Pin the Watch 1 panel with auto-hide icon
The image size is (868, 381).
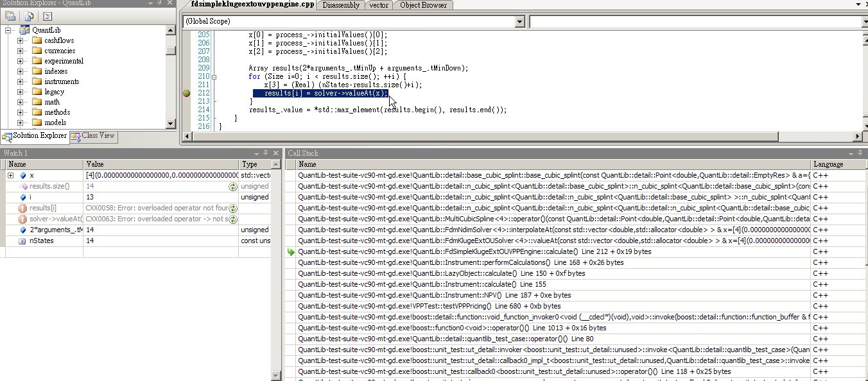[265, 153]
